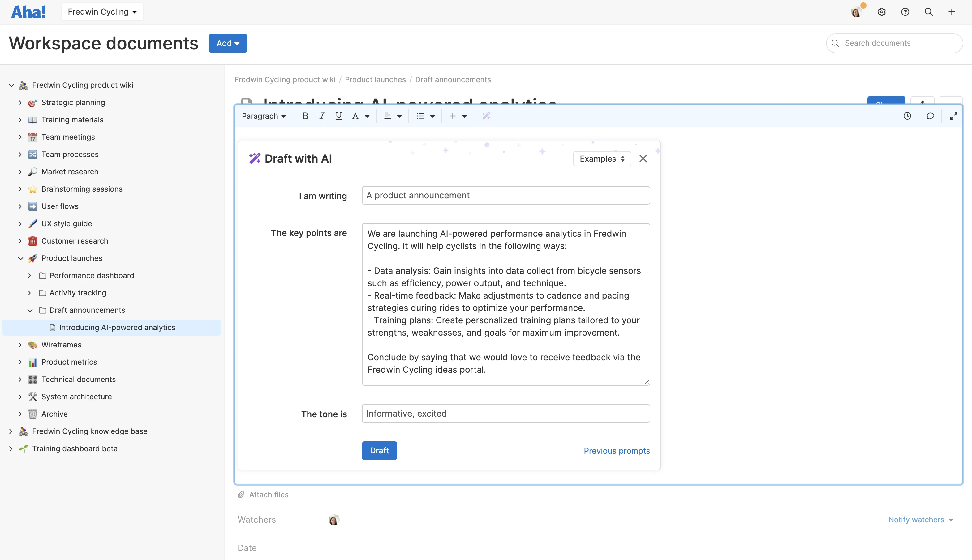Click the tone input field
This screenshot has height=560, width=972.
pyautogui.click(x=506, y=414)
